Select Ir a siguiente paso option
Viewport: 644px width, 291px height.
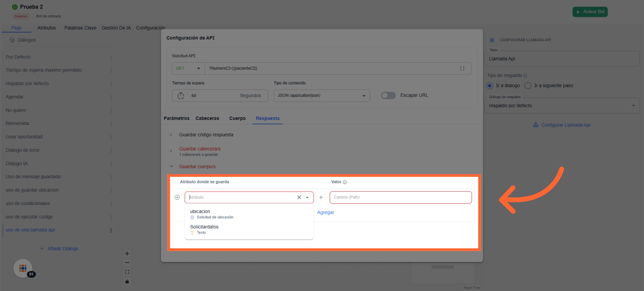pyautogui.click(x=528, y=86)
